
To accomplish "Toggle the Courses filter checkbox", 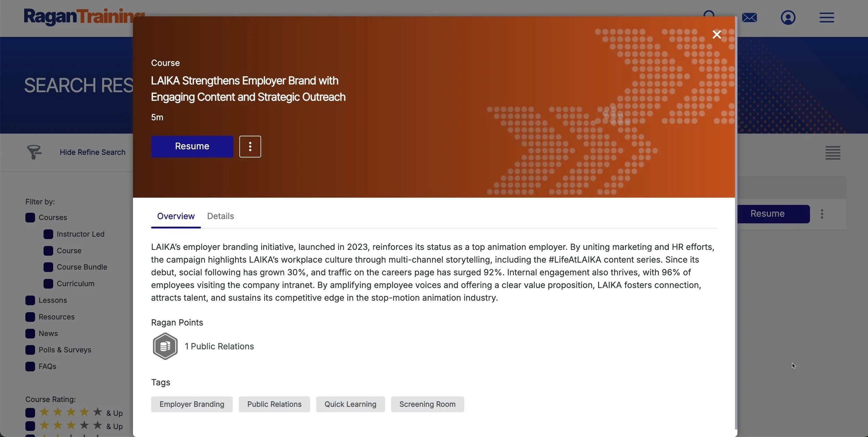I will (x=30, y=218).
